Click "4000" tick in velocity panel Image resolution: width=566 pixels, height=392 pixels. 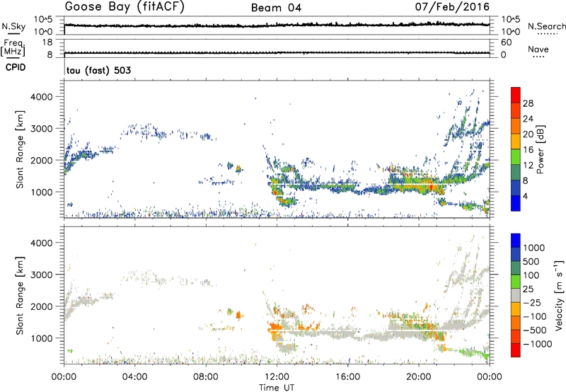tap(41, 243)
